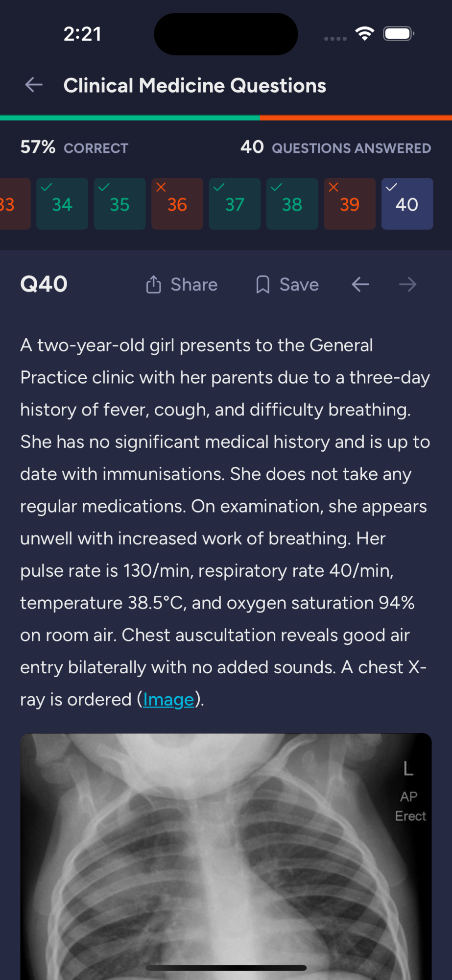This screenshot has height=980, width=452.
Task: Open question 37 tile
Action: (x=235, y=204)
